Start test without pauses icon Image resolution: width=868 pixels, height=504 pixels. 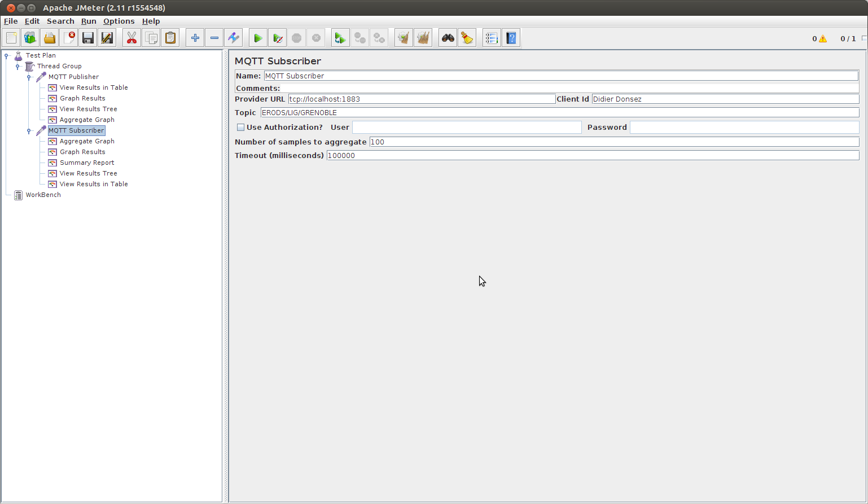pyautogui.click(x=277, y=38)
